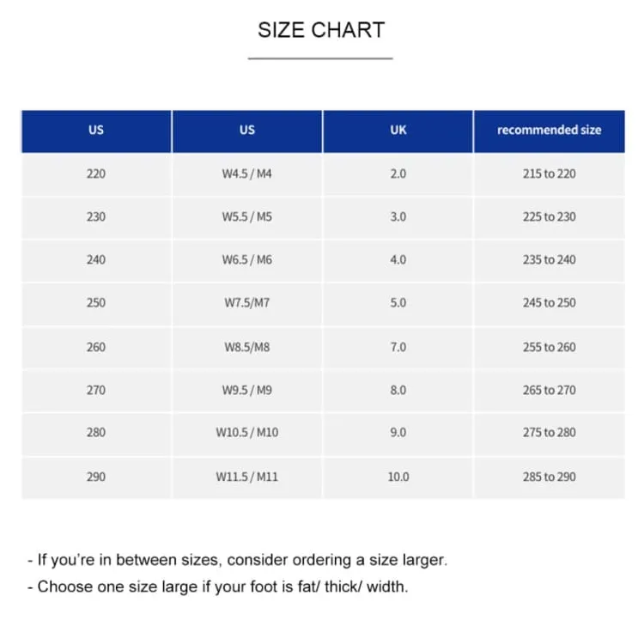
Task: Click the UK 9.0 cell
Action: (398, 433)
